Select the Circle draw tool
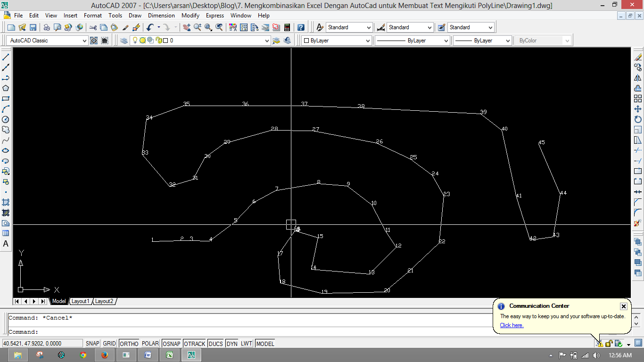644x362 pixels. click(6, 119)
